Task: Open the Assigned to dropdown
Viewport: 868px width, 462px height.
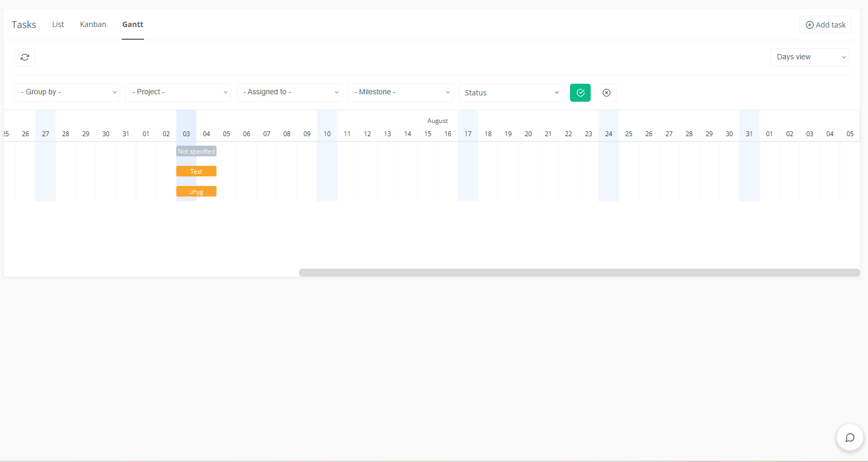Action: [x=290, y=92]
